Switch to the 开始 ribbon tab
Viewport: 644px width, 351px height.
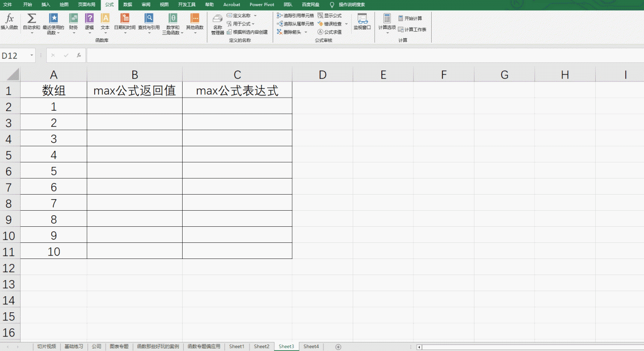(27, 5)
